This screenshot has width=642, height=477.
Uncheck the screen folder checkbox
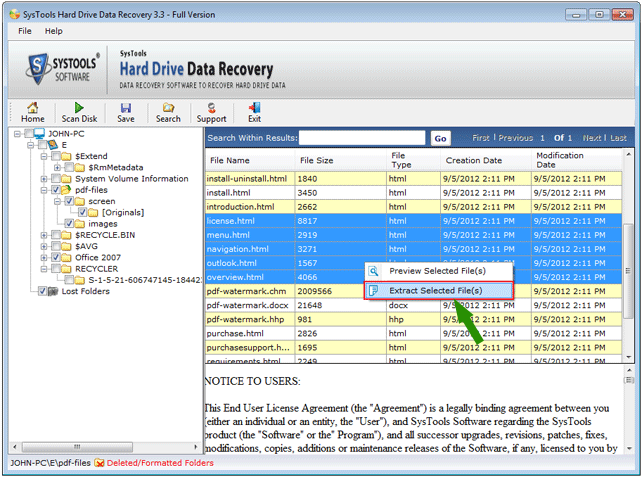coord(69,201)
